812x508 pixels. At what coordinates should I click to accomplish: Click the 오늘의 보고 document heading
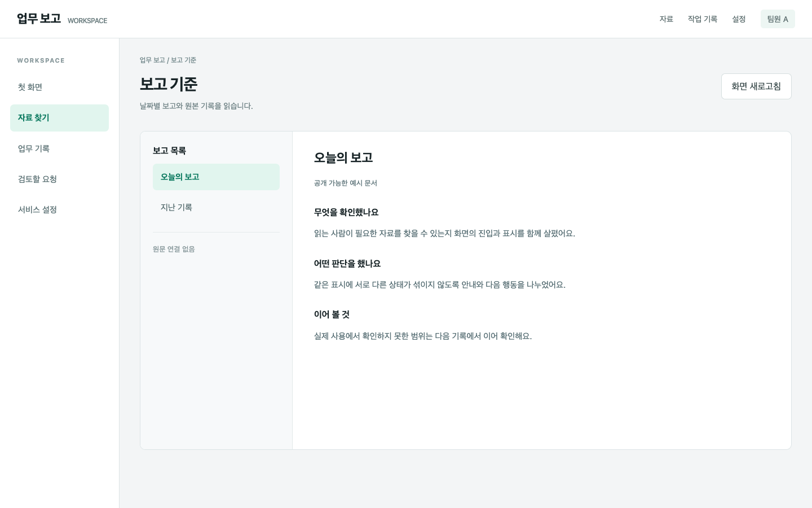click(343, 158)
